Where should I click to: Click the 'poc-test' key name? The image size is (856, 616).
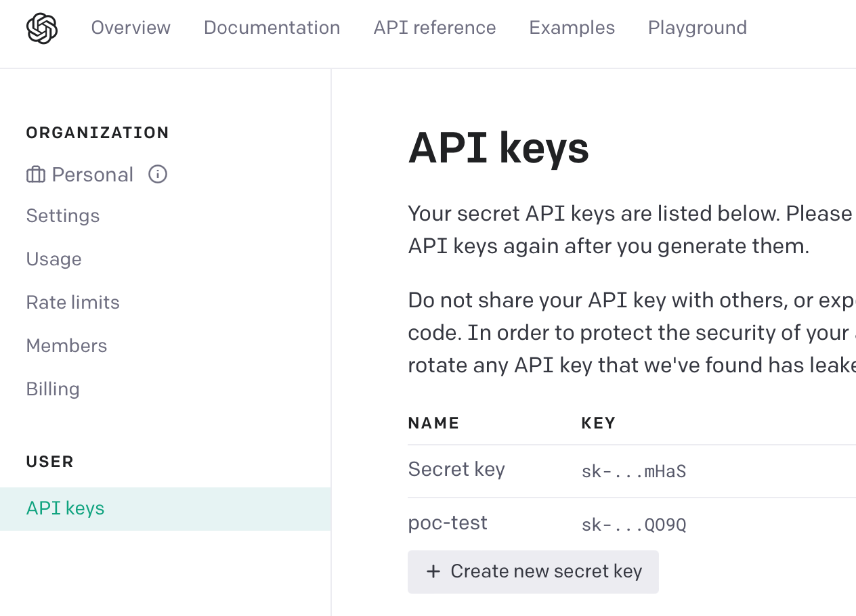coord(448,523)
